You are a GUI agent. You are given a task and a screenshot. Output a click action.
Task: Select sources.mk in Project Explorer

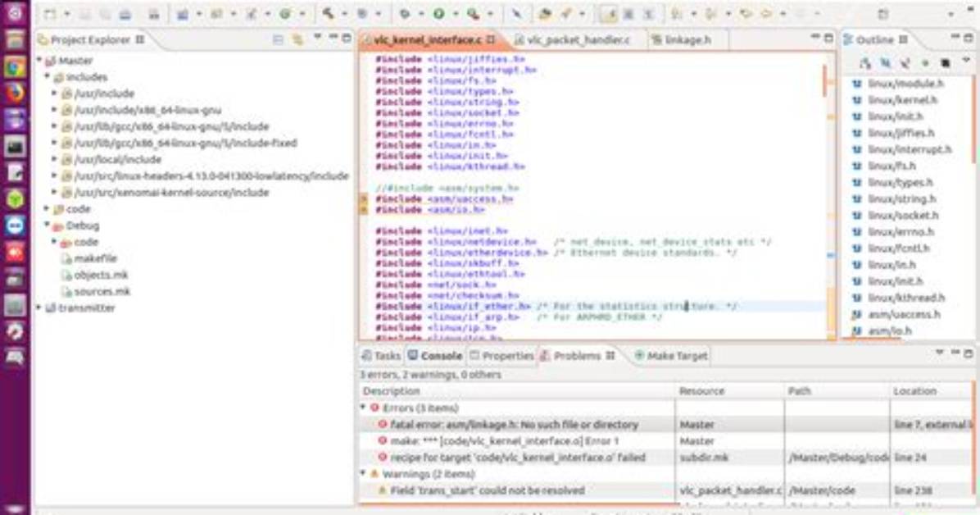tap(102, 291)
